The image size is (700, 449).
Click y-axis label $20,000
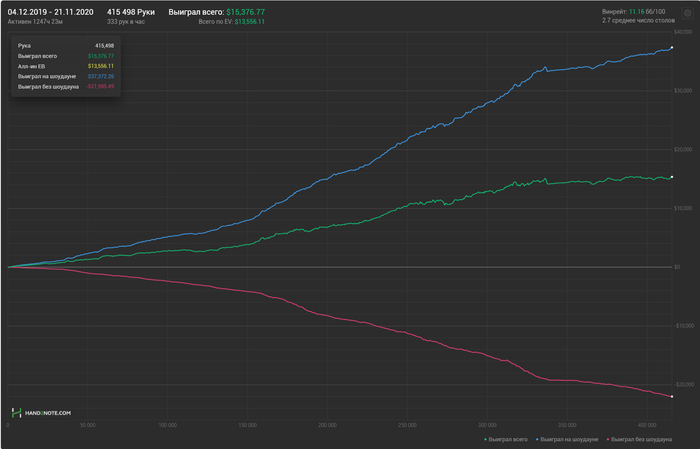pyautogui.click(x=683, y=150)
